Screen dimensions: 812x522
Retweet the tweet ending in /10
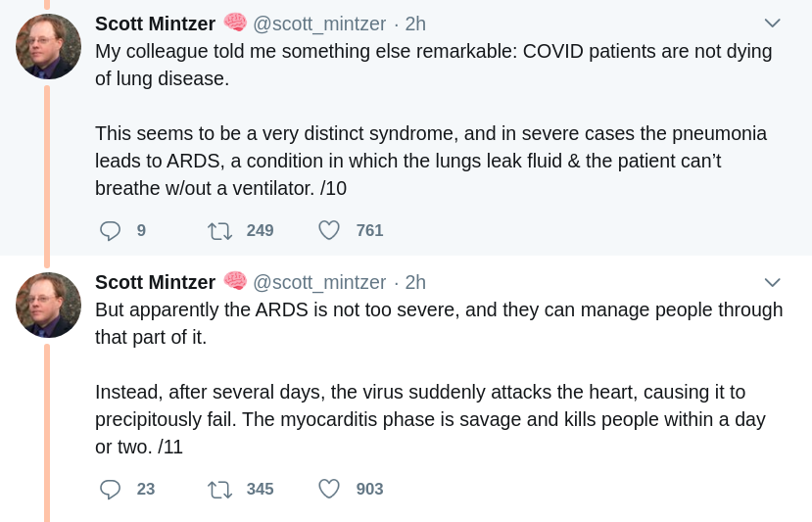click(219, 231)
